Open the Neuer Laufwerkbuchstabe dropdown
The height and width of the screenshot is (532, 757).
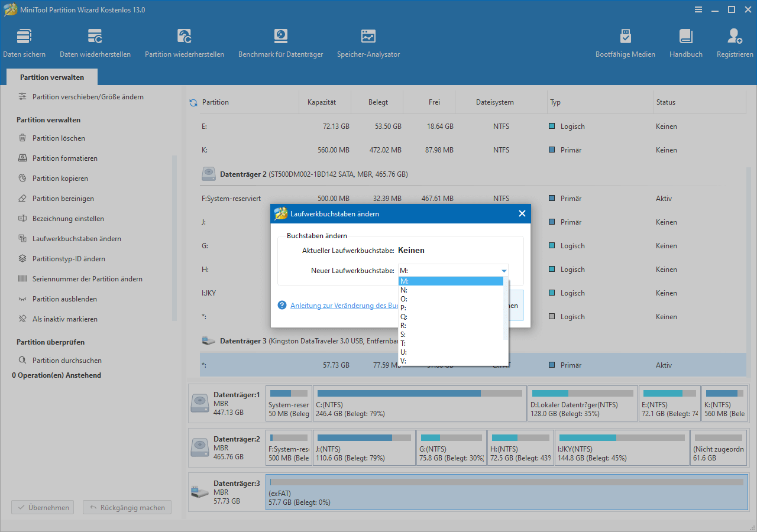(503, 270)
